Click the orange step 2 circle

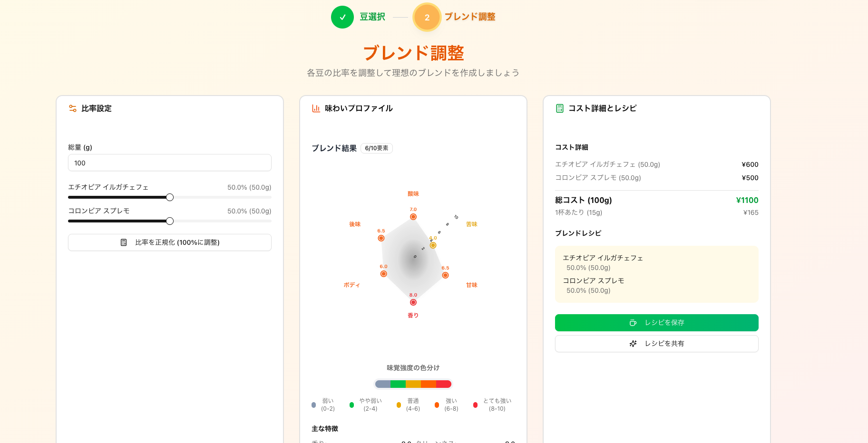pos(427,17)
